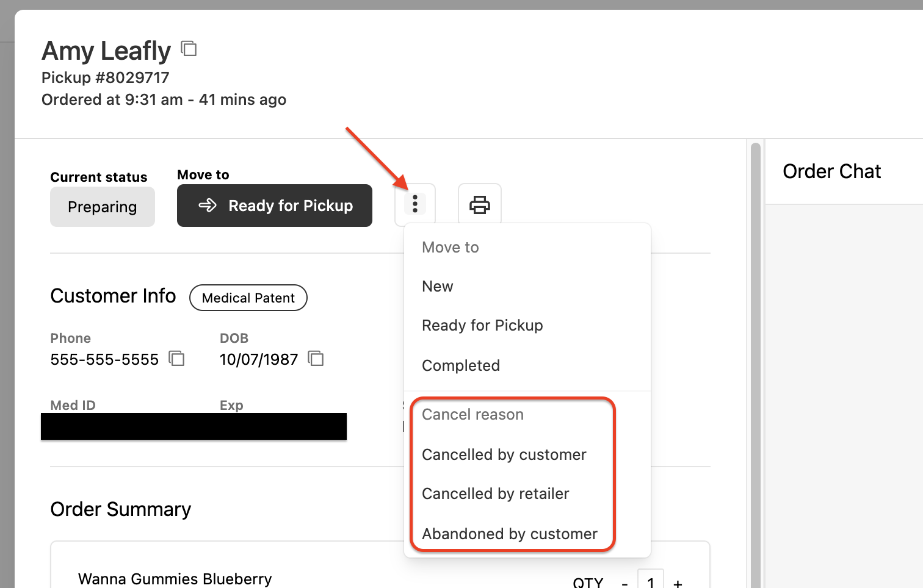The image size is (923, 588).
Task: Click the Medical Patent badge
Action: tap(248, 298)
